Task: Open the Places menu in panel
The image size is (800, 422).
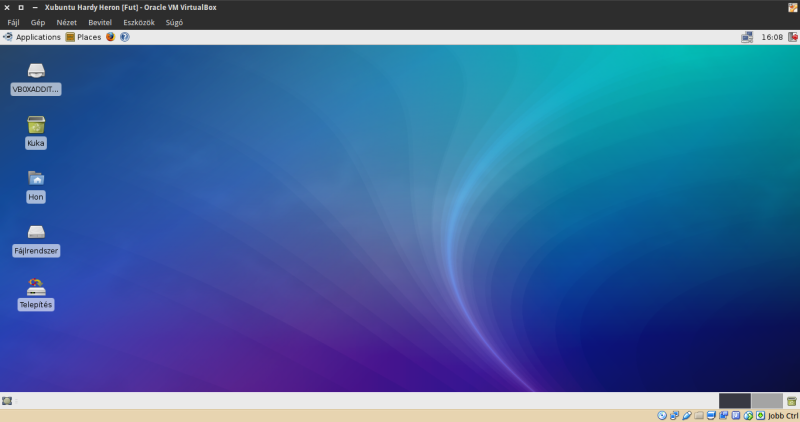Action: coord(84,37)
